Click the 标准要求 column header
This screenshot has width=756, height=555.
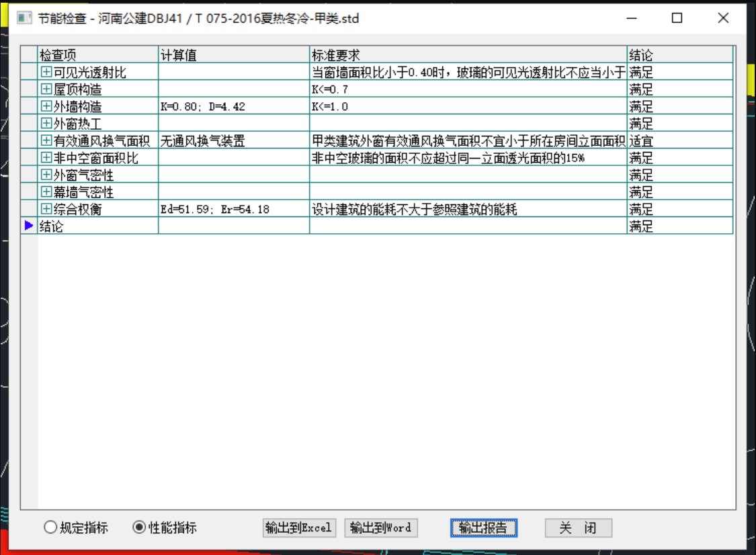click(467, 55)
